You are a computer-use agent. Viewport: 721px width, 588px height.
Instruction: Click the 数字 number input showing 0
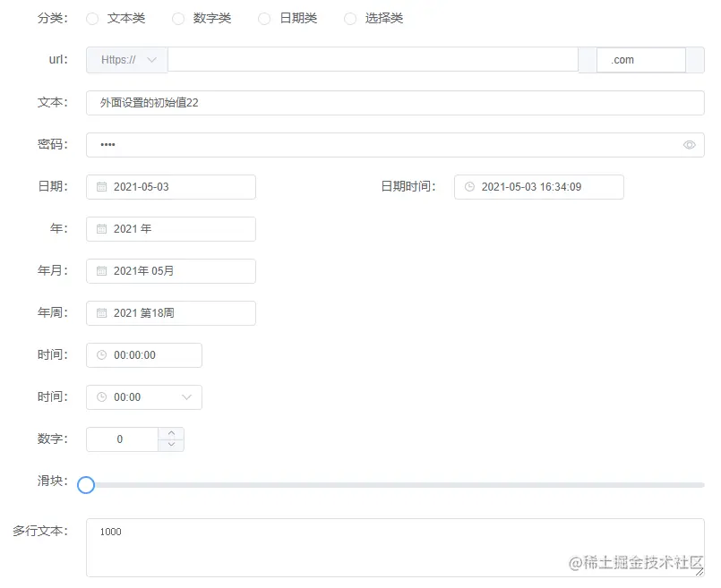pyautogui.click(x=123, y=439)
